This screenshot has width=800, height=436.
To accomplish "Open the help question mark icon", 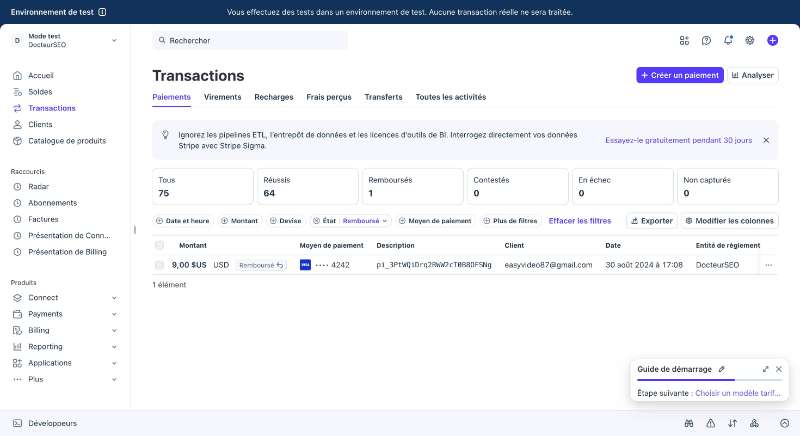I will click(706, 40).
